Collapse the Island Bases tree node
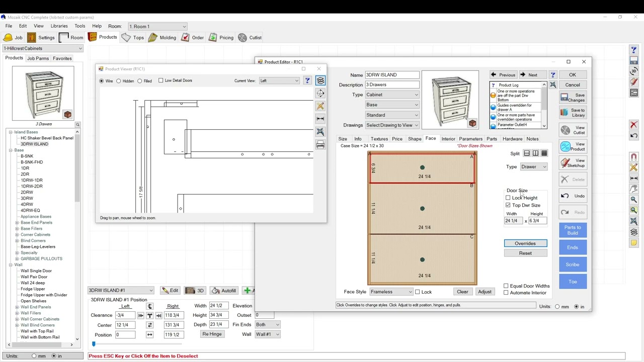 11,132
